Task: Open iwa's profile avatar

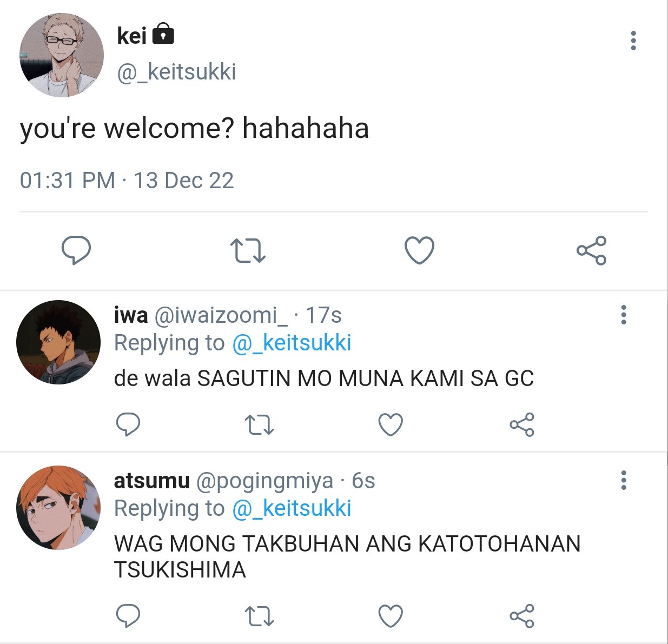Action: point(58,342)
